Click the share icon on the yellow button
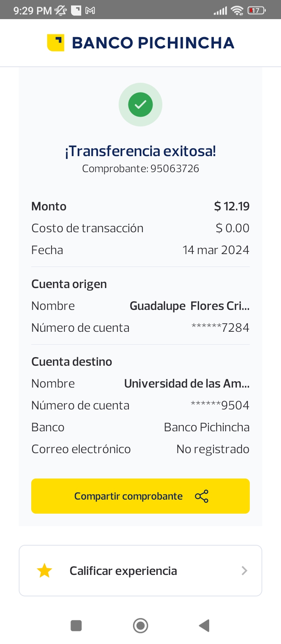Viewport: 281px width, 644px height. tap(201, 496)
